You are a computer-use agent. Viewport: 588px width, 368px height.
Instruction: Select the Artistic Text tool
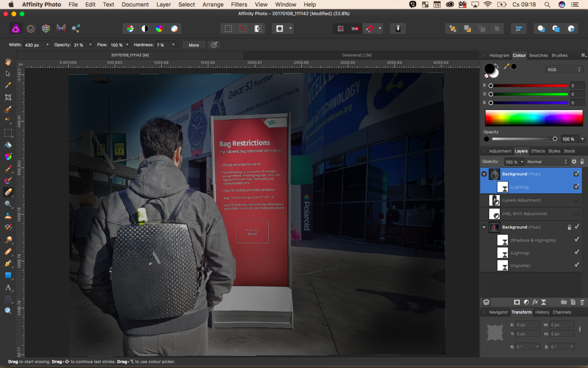[8, 287]
